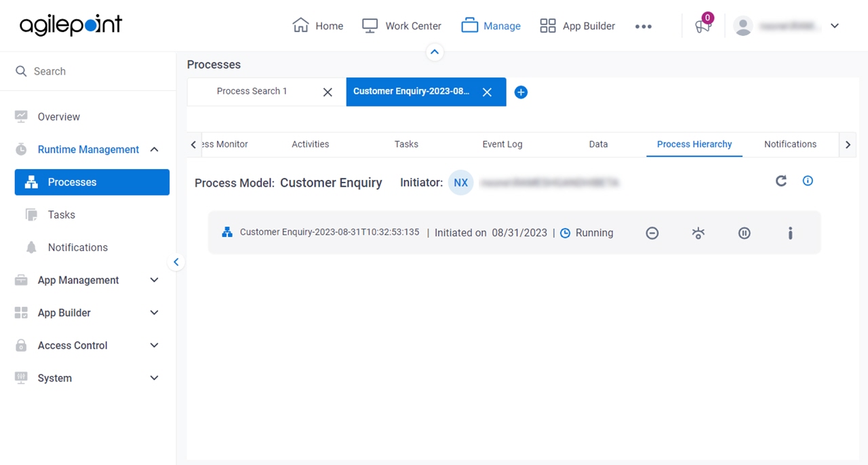Select the Process Hierarchy tab

tap(694, 144)
